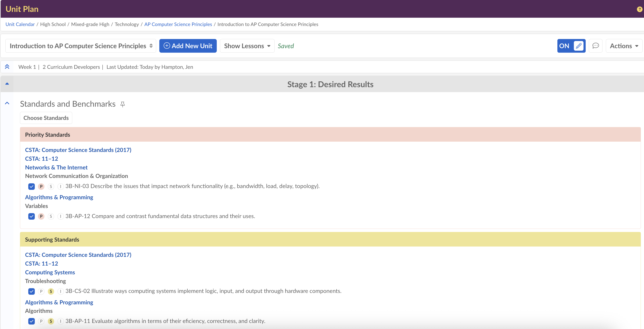Open the Actions dropdown menu
This screenshot has height=329, width=644.
(624, 46)
